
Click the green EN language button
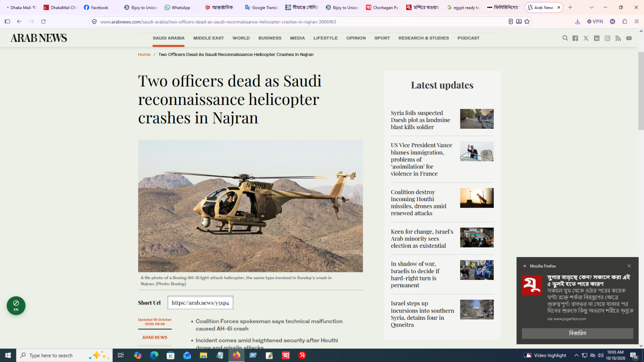pyautogui.click(x=16, y=306)
